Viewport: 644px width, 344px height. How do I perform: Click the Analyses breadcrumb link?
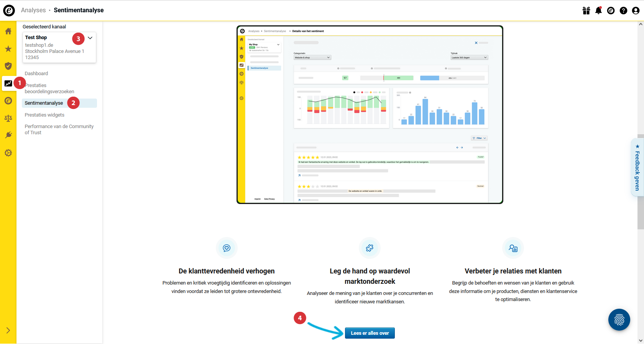coord(33,10)
